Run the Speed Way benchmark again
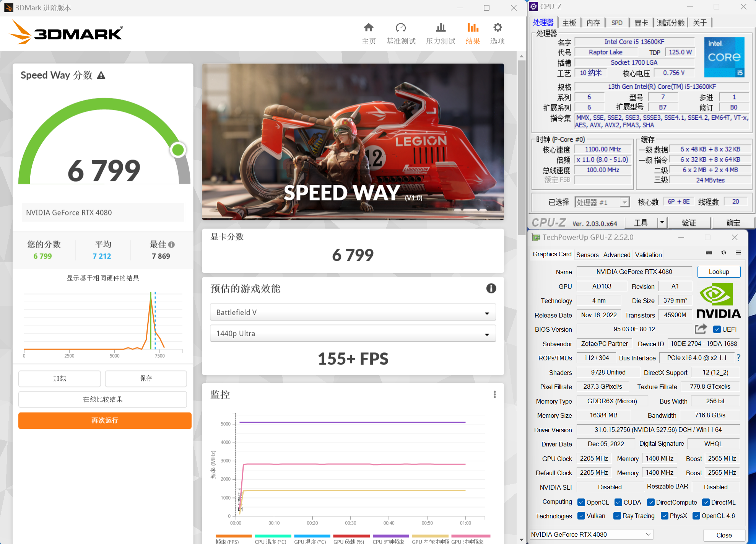The height and width of the screenshot is (544, 756). 104,420
